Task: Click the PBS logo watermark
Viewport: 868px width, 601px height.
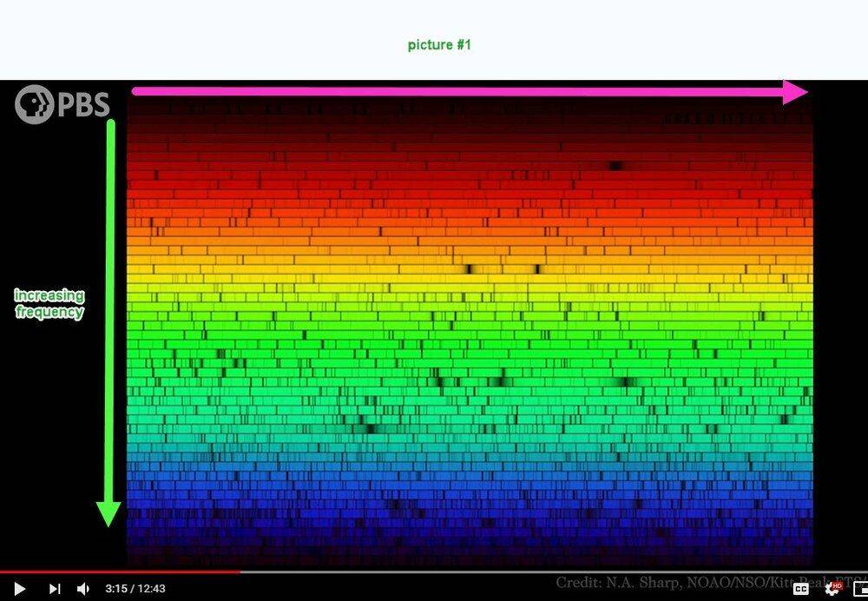Action: (62, 105)
